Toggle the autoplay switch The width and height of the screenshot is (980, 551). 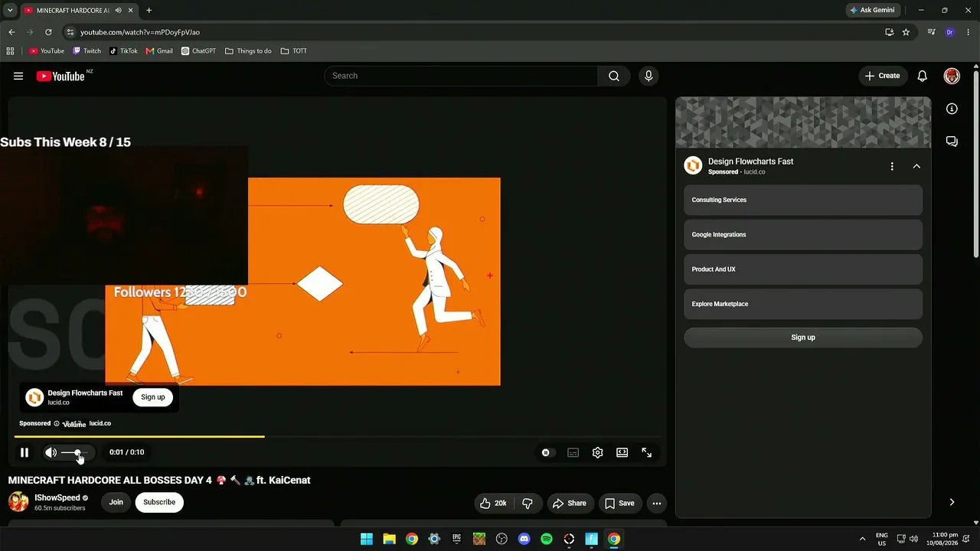click(546, 452)
